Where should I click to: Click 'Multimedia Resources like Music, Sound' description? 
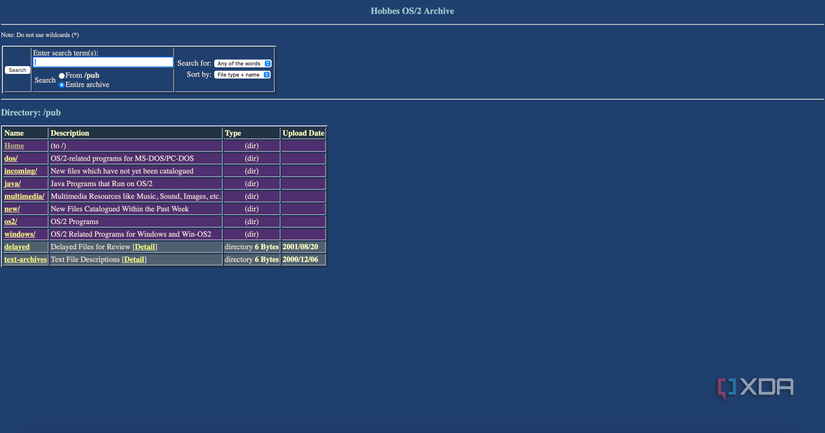coord(136,196)
